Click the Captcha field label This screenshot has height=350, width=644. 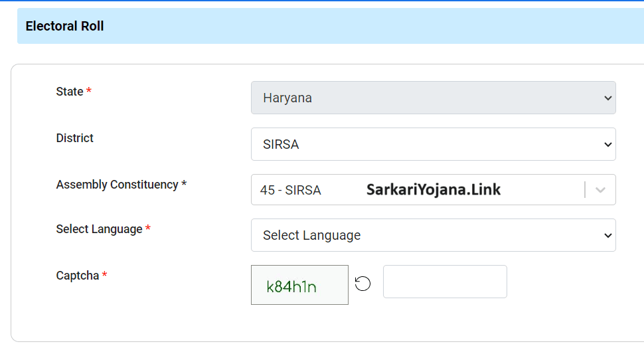click(78, 276)
